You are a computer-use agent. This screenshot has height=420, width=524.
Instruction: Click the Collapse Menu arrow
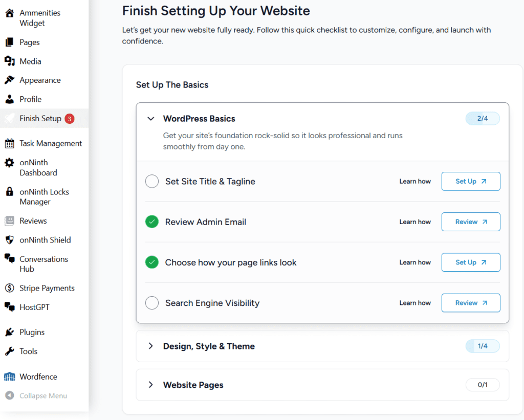[9, 396]
